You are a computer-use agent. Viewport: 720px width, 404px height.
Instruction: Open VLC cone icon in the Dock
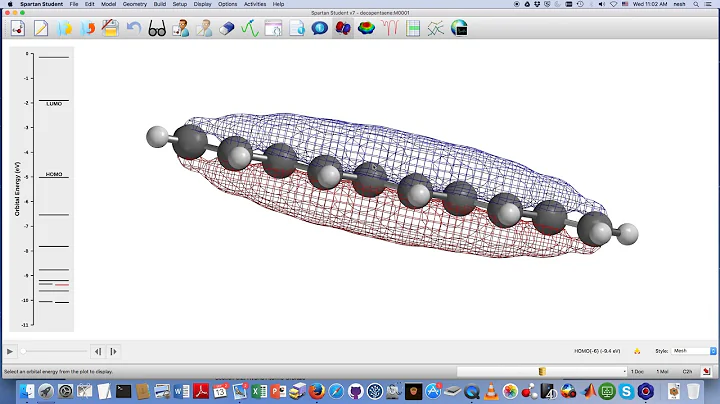(x=491, y=391)
